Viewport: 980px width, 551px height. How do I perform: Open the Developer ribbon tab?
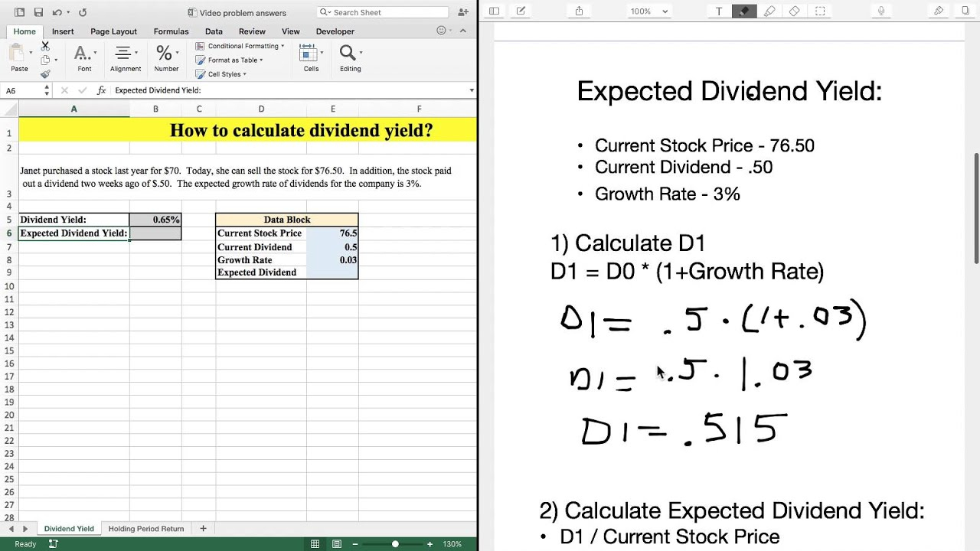click(335, 31)
